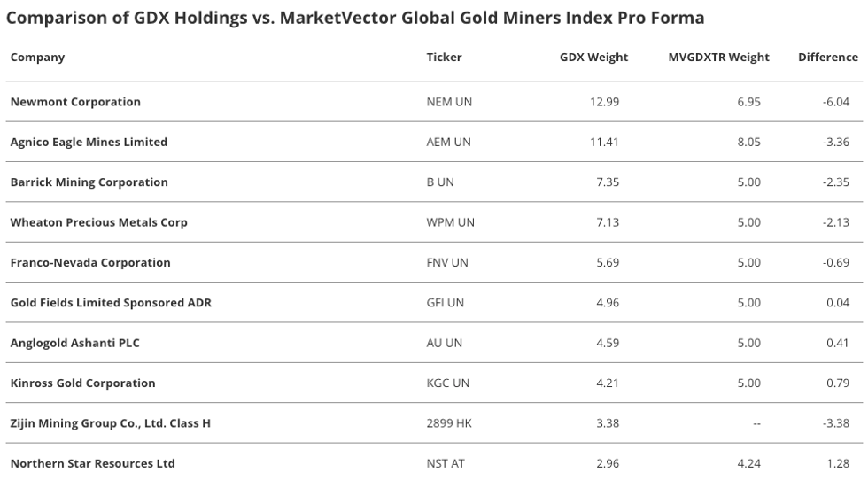Select Gold Fields Limited Sponsored ADR
The height and width of the screenshot is (480, 868).
[x=111, y=303]
